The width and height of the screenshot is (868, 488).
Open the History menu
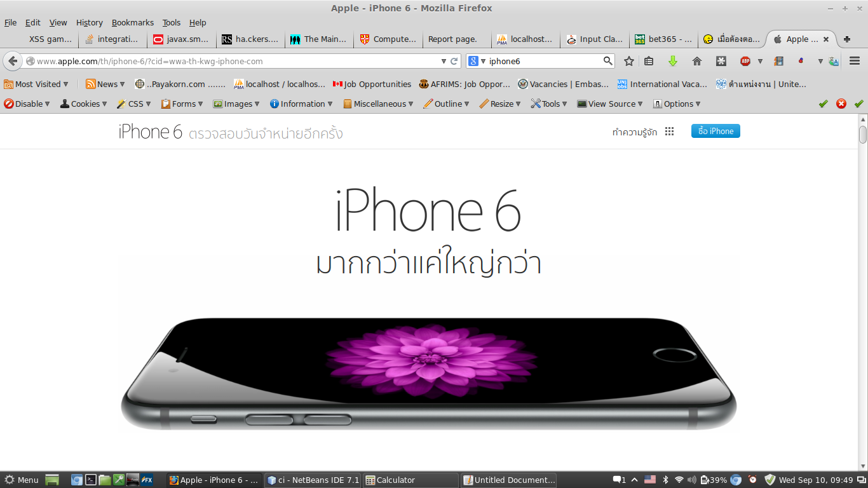pyautogui.click(x=89, y=22)
